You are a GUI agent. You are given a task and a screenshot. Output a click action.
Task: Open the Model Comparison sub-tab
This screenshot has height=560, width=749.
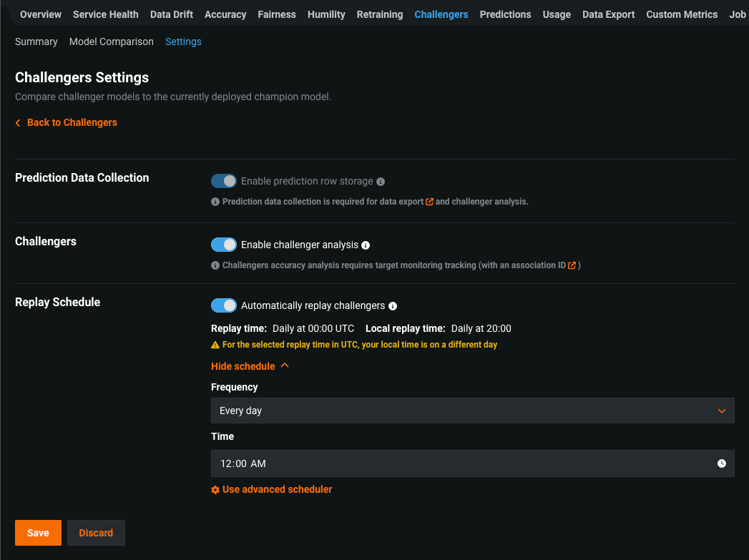112,41
